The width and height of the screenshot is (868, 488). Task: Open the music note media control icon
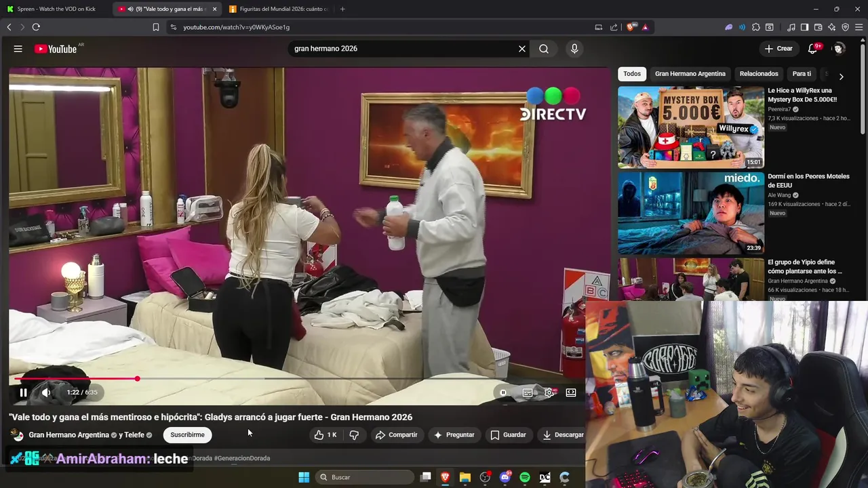[x=791, y=27]
